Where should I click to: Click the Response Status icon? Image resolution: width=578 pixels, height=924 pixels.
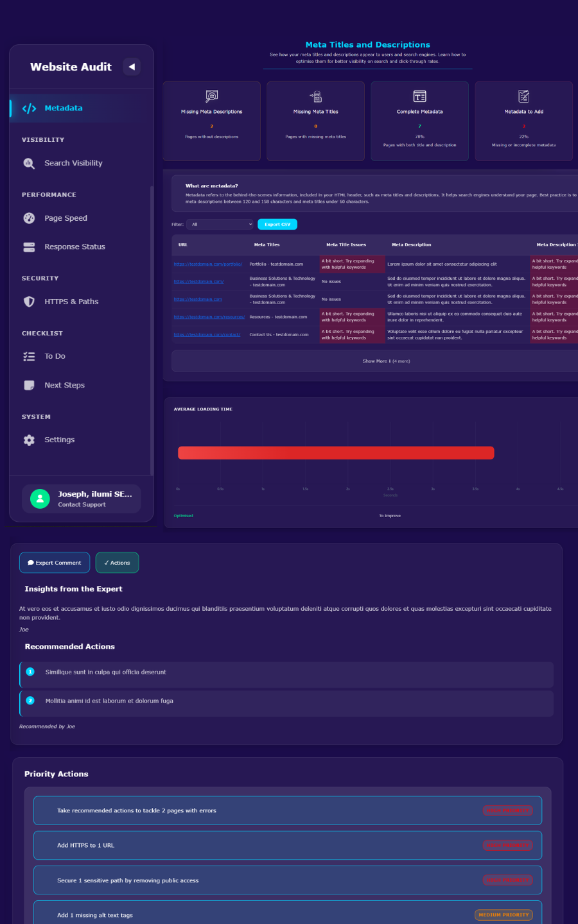(x=29, y=246)
